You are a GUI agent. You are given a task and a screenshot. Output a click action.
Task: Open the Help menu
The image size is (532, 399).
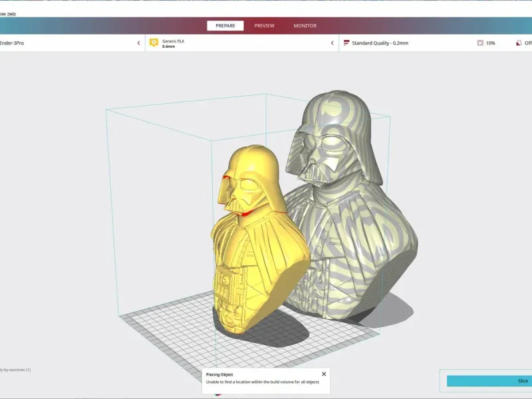pyautogui.click(x=11, y=14)
